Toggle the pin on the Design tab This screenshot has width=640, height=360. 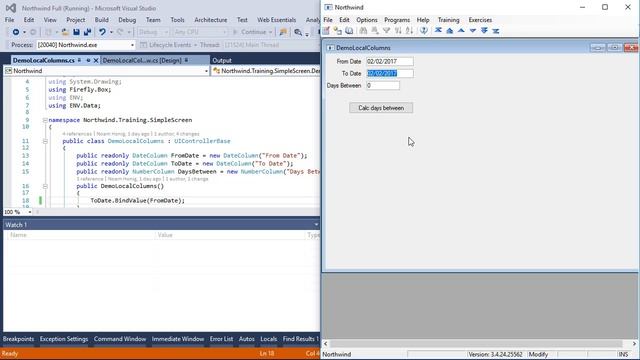click(186, 60)
